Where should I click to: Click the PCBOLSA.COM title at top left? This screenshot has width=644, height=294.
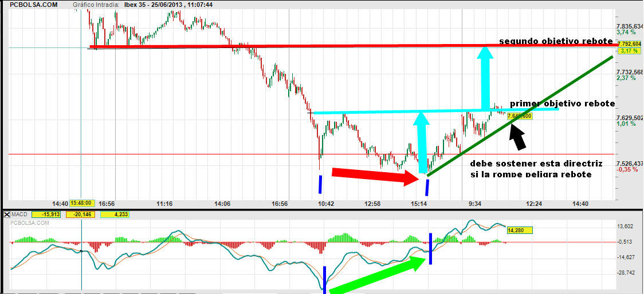33,5
